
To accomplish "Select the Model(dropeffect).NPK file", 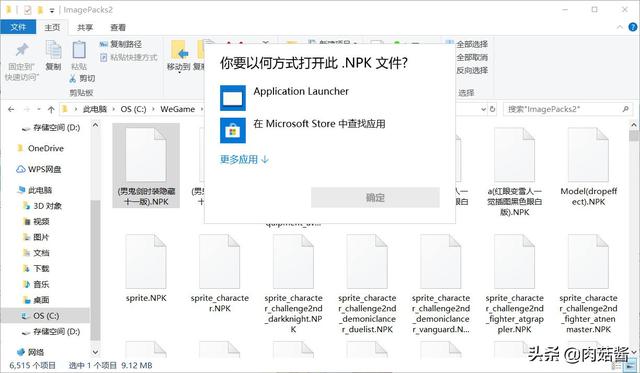I will (x=588, y=167).
